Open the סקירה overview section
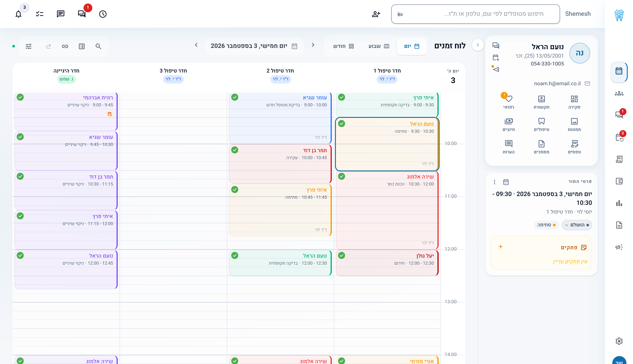The height and width of the screenshot is (364, 633). coord(574,102)
